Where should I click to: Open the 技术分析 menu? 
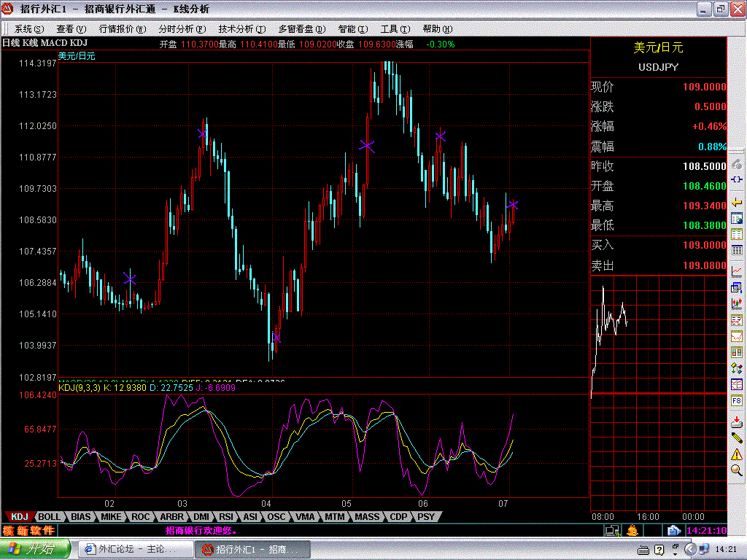point(236,29)
